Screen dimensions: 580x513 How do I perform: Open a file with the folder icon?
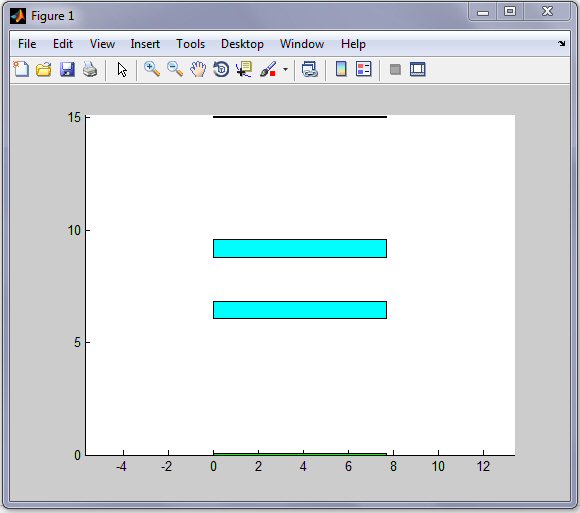(44, 69)
